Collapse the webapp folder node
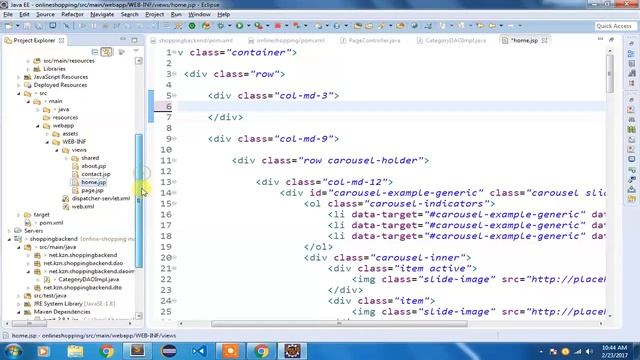This screenshot has height=360, width=640. tap(38, 126)
